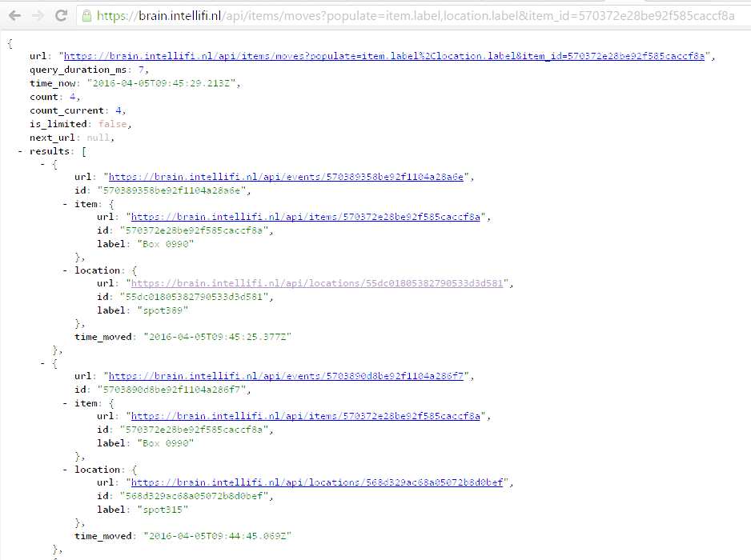Screen dimensions: 751x560
Task: Open events link ending 1104a28a6e
Action: [286, 177]
